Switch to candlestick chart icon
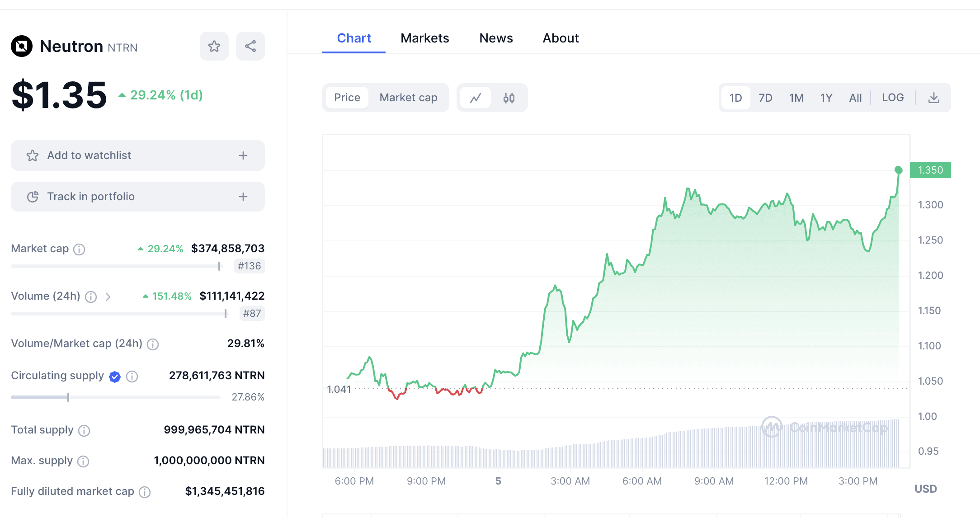Viewport: 980px width, 518px height. click(x=509, y=98)
